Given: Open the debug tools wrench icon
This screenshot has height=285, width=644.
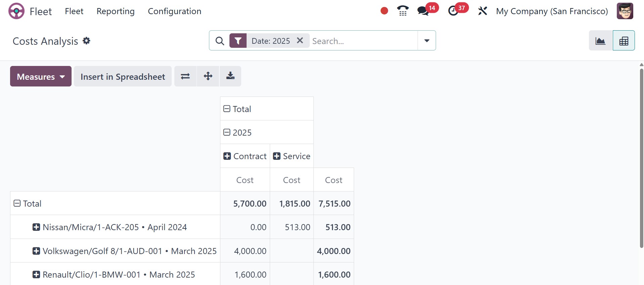Looking at the screenshot, I should point(482,11).
